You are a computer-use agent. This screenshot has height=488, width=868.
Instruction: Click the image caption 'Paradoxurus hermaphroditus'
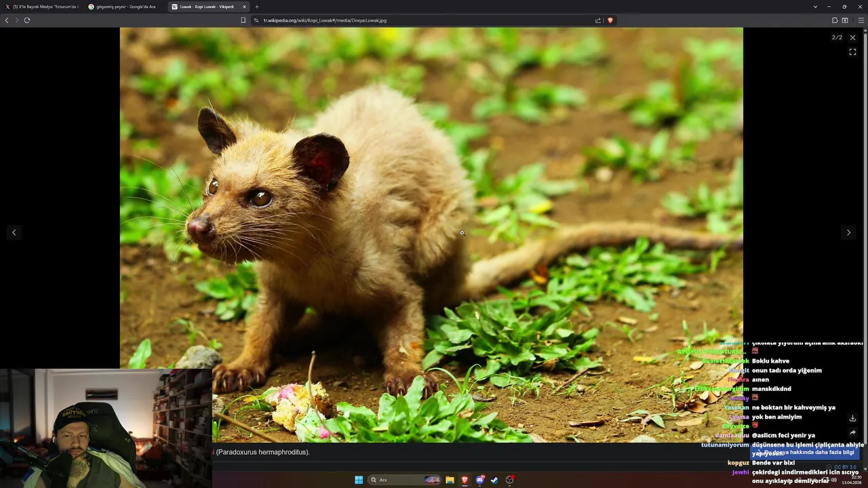(x=263, y=452)
